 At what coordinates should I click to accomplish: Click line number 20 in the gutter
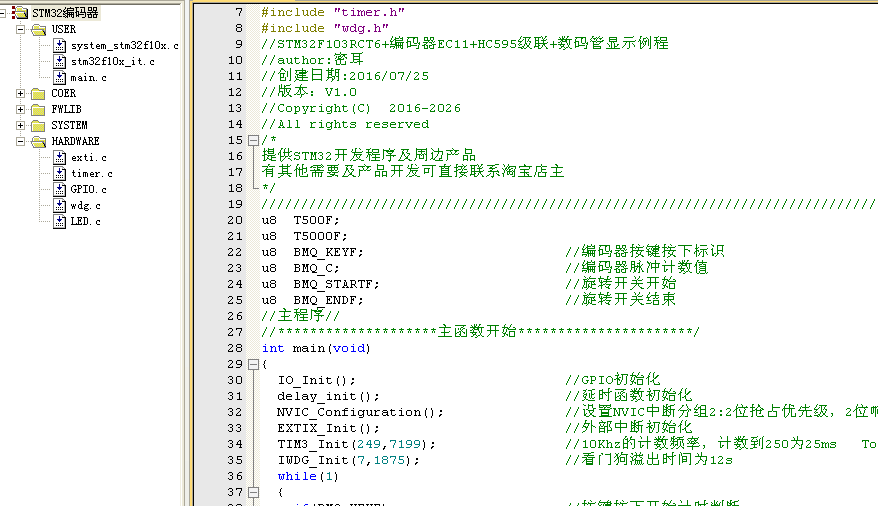coord(235,220)
